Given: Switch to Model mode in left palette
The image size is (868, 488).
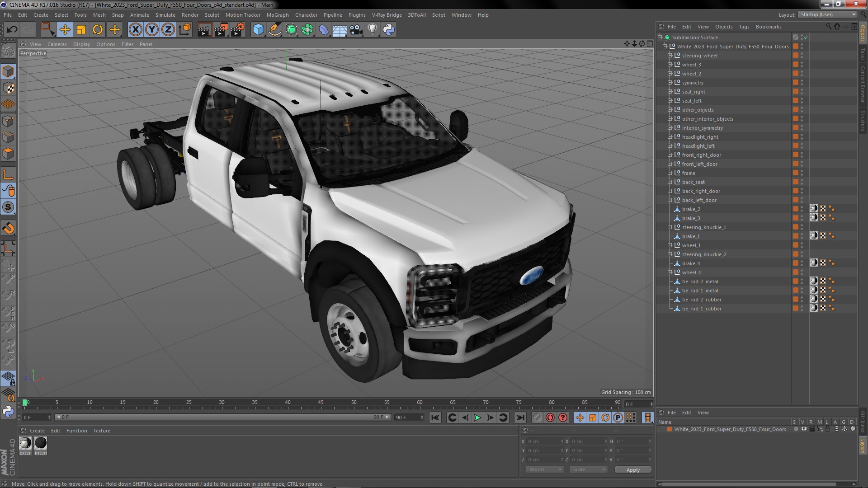Looking at the screenshot, I should [8, 72].
